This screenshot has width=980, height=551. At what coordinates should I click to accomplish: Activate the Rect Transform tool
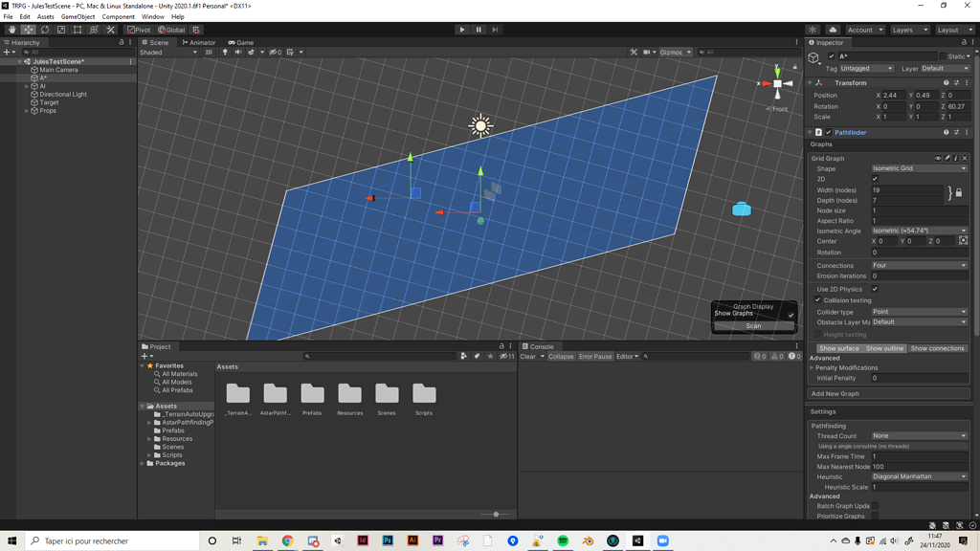(77, 30)
